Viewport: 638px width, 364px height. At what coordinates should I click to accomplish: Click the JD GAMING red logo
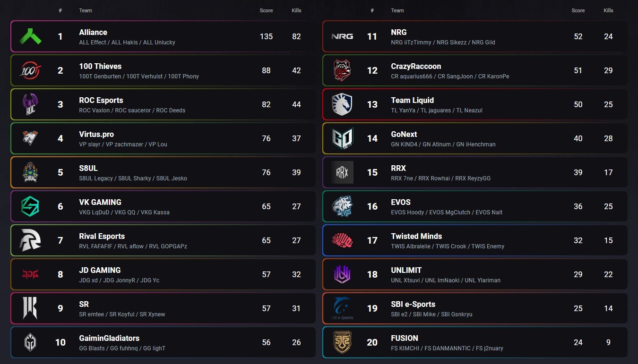click(x=30, y=274)
